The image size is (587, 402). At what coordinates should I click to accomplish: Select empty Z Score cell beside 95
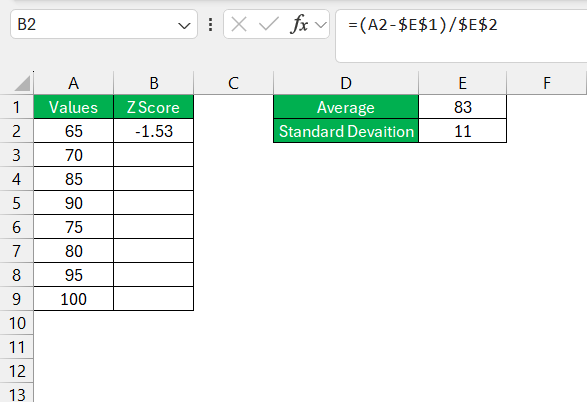click(x=153, y=275)
